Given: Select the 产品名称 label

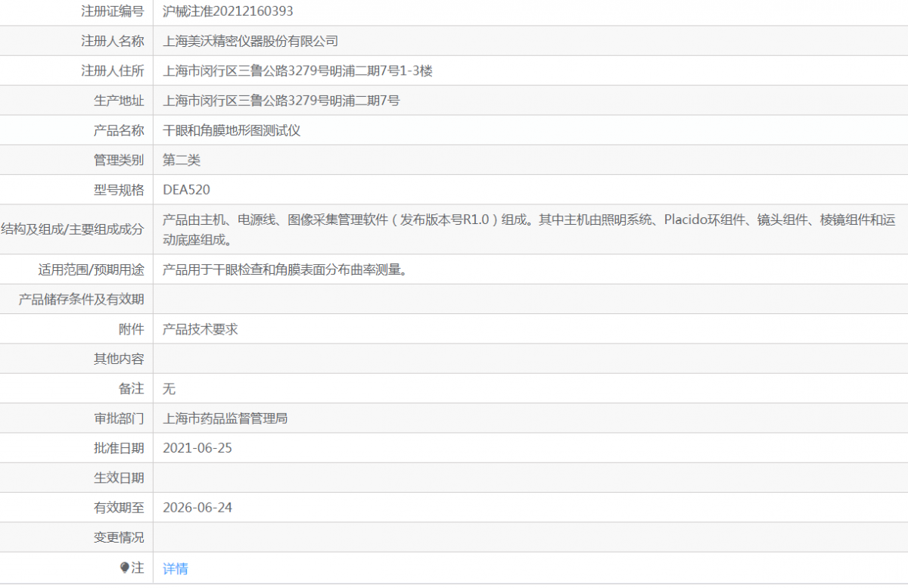Looking at the screenshot, I should (x=119, y=131).
